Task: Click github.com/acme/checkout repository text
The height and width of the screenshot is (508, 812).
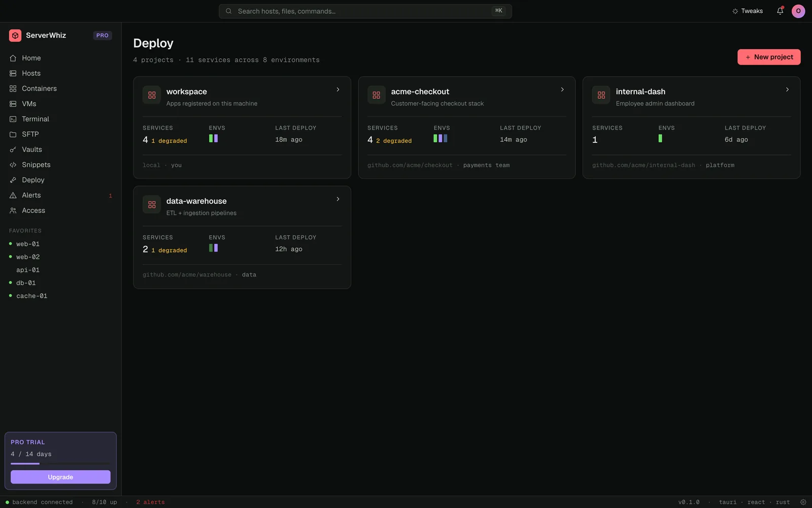Action: (410, 165)
